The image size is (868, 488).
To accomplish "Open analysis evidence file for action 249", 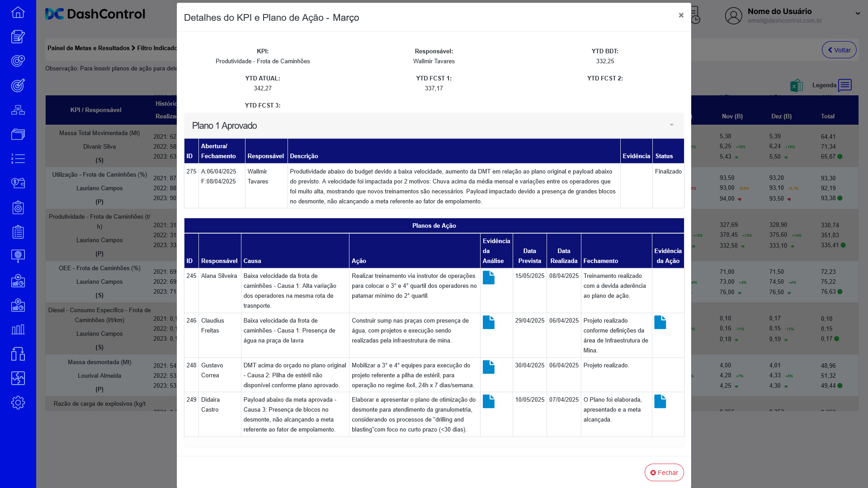I will 488,401.
